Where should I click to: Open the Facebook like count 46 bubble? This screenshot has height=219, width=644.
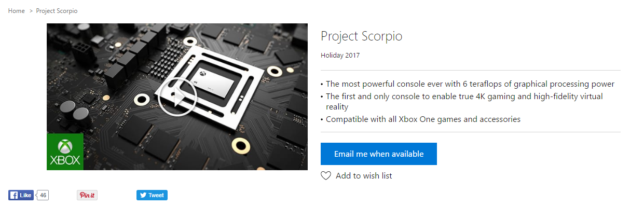(x=43, y=195)
